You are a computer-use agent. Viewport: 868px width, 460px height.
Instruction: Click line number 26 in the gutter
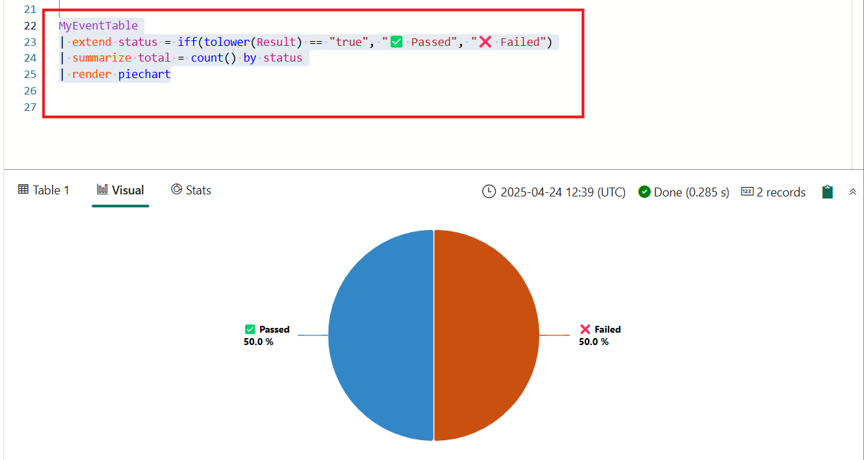29,91
